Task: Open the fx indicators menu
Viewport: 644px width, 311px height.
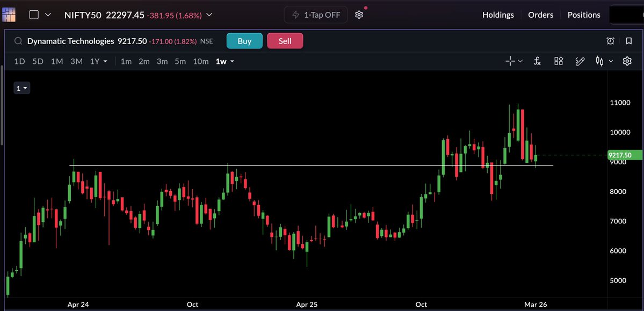Action: pyautogui.click(x=537, y=61)
